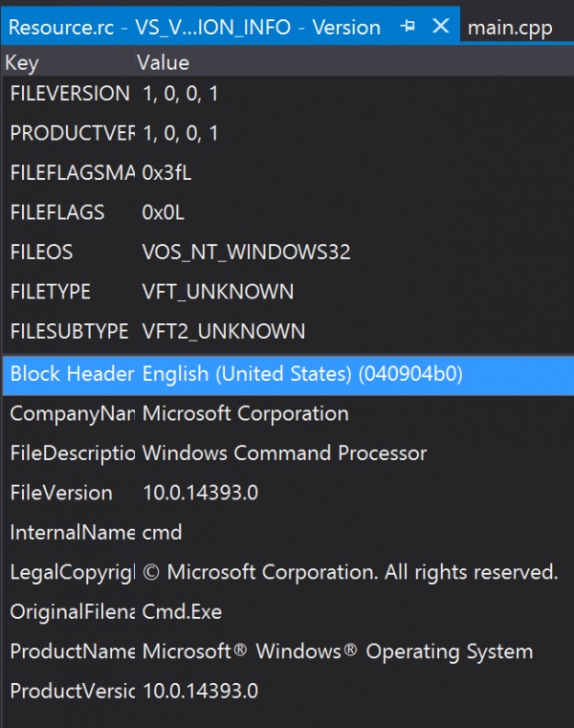This screenshot has height=728, width=574.
Task: Select the PRODUCTVERSION value 1, 0, 0, 1
Action: [180, 134]
